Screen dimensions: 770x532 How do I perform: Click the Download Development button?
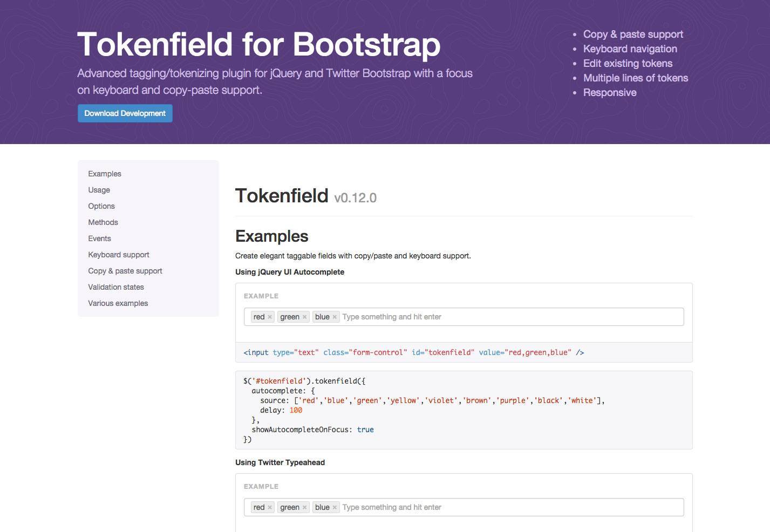pos(125,113)
